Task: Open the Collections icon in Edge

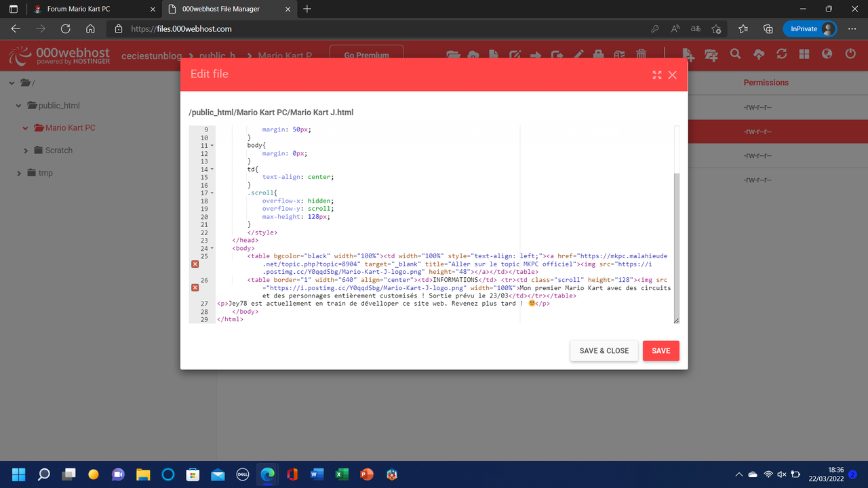Action: point(768,29)
